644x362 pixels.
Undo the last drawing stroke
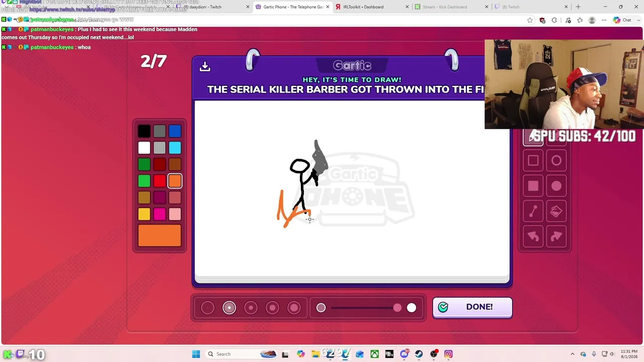pos(533,237)
